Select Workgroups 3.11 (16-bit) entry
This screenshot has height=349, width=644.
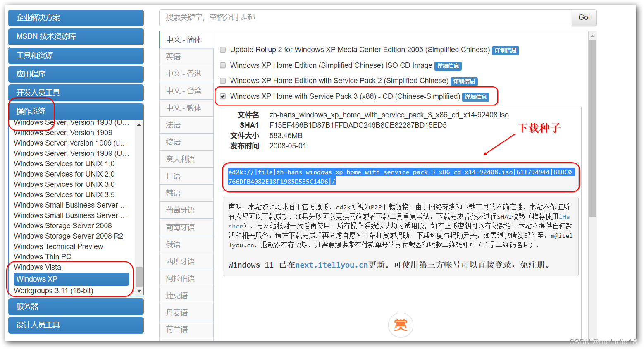point(54,291)
